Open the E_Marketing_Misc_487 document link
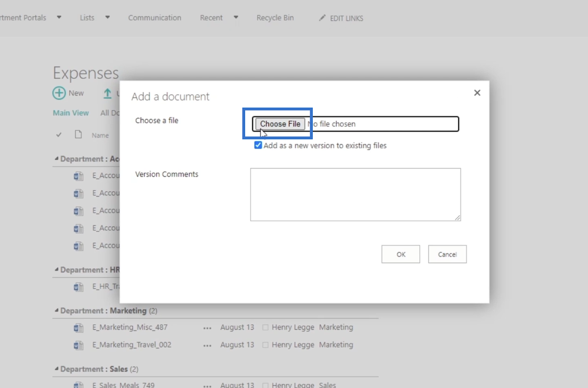 130,327
